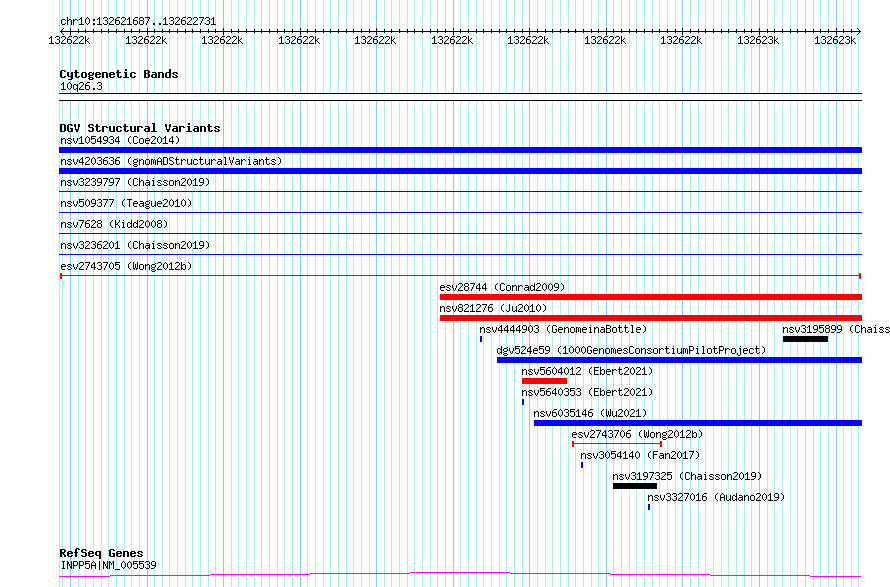Click the black bar of nsv3195899
The height and width of the screenshot is (587, 890).
coord(805,339)
